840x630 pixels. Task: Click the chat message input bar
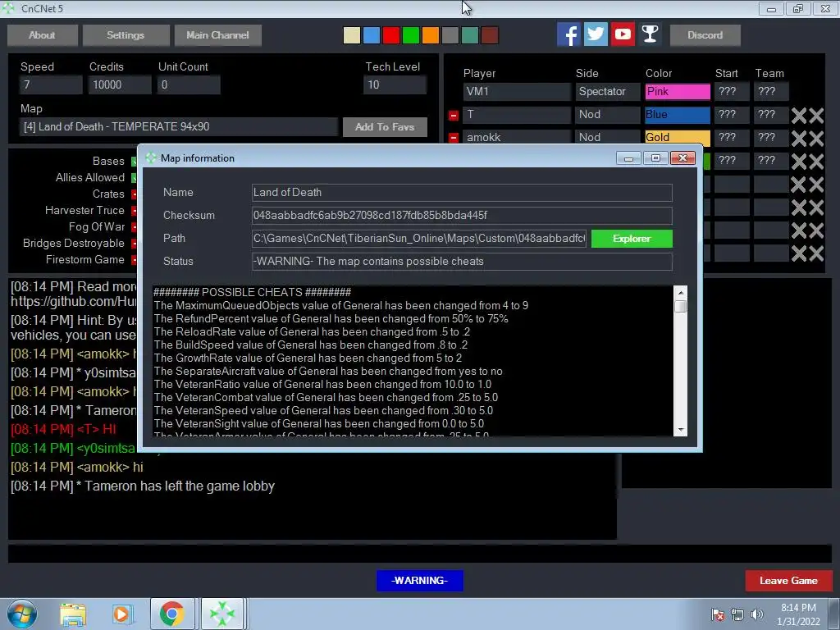pos(419,554)
